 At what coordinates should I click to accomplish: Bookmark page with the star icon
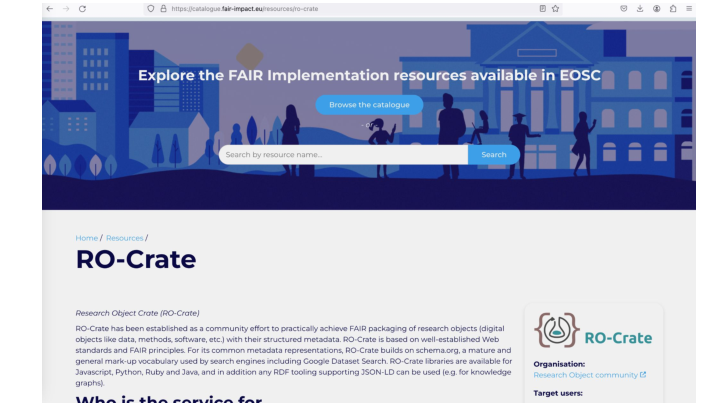coord(556,9)
